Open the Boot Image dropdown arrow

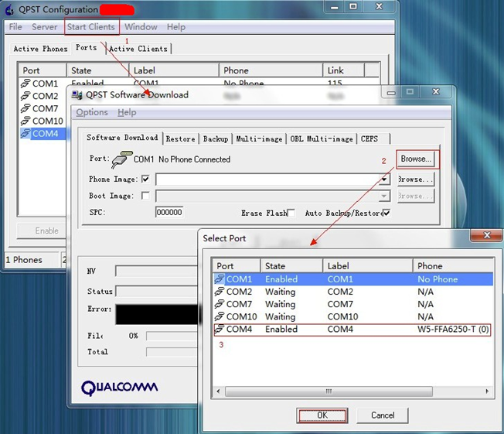pos(384,196)
